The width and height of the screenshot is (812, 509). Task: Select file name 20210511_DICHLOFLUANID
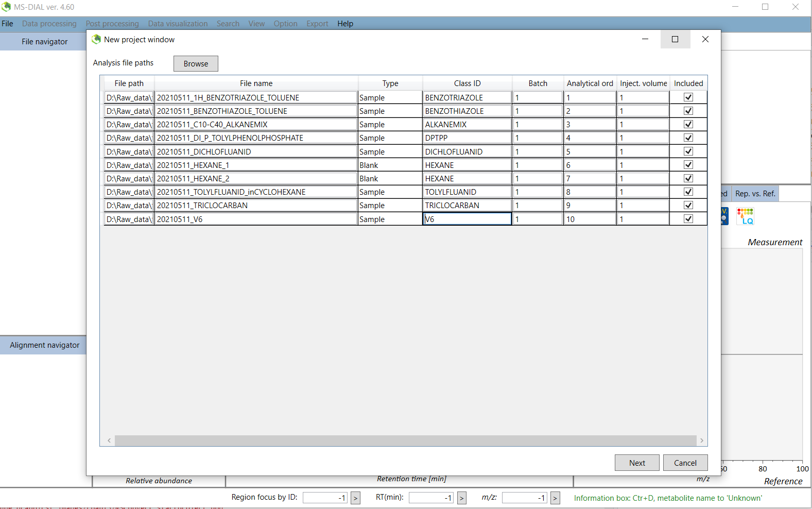256,151
